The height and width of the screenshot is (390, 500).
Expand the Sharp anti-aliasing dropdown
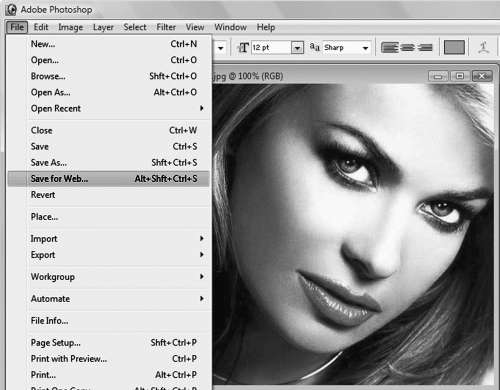365,48
